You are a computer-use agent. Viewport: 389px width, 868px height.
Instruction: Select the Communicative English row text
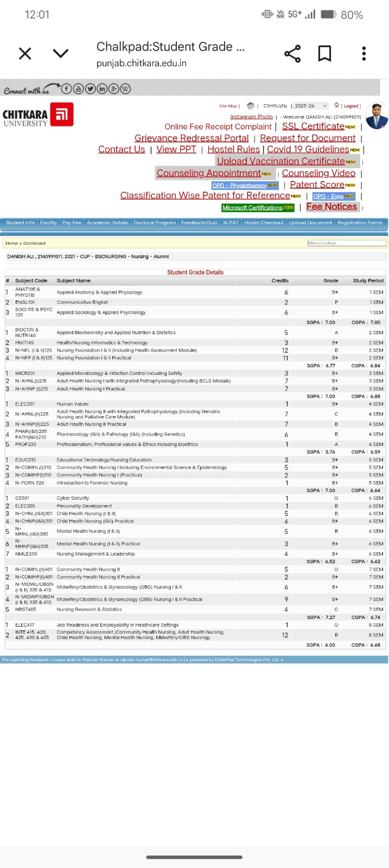(82, 303)
